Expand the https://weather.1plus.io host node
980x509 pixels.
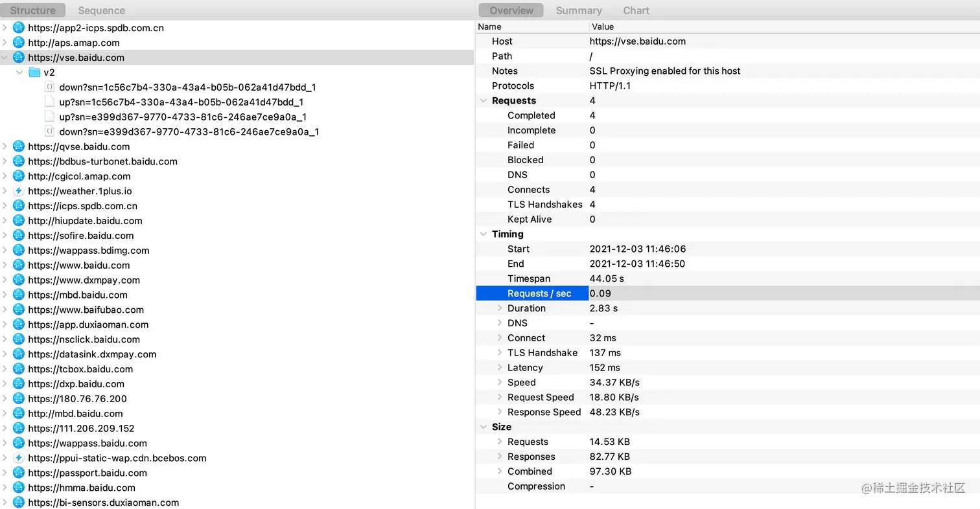pos(5,191)
